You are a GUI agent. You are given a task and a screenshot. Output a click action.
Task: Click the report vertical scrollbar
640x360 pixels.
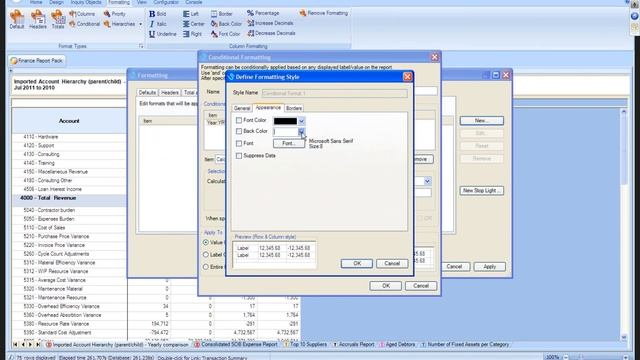[623, 224]
